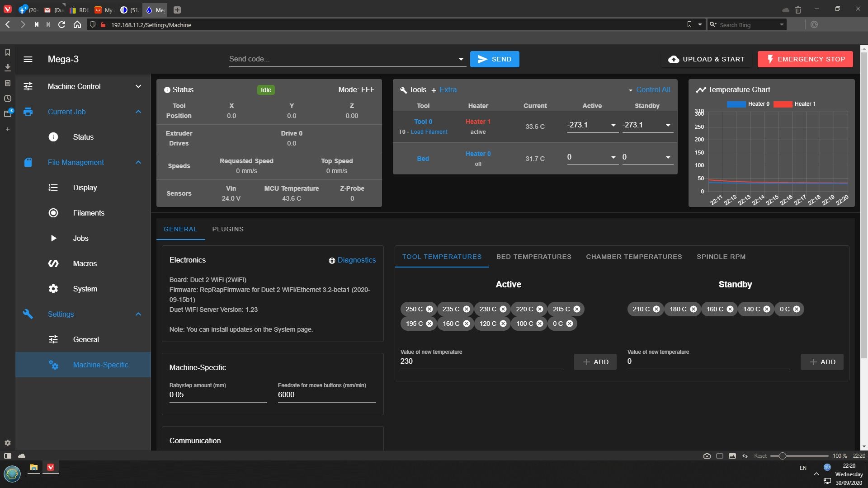Open Vivaldi bookmarks side panel
The width and height of the screenshot is (868, 488).
8,52
